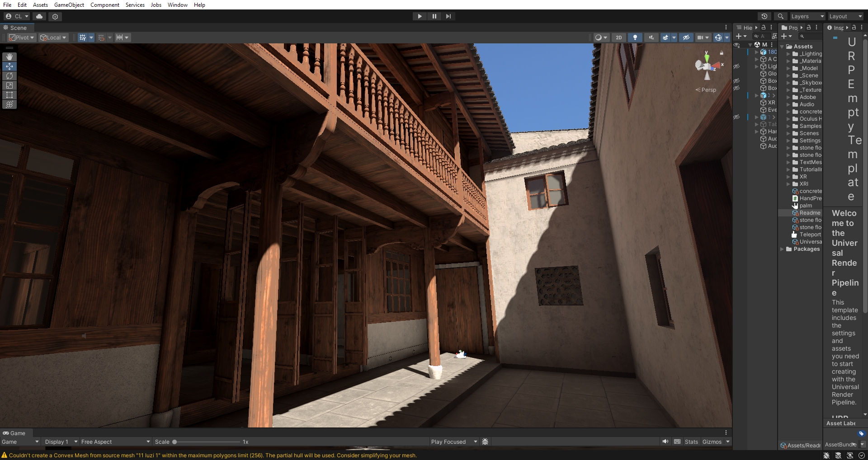868x460 pixels.
Task: Switch to the Game tab
Action: [x=14, y=433]
